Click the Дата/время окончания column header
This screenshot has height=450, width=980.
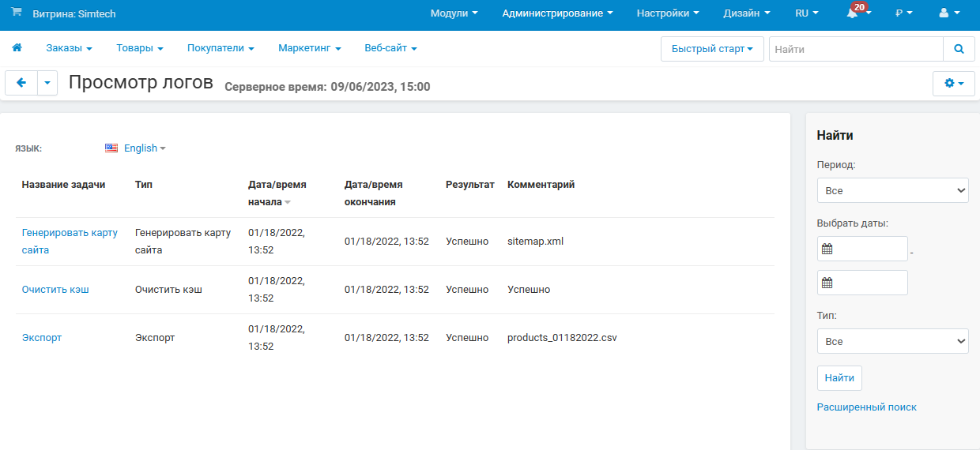tap(374, 193)
